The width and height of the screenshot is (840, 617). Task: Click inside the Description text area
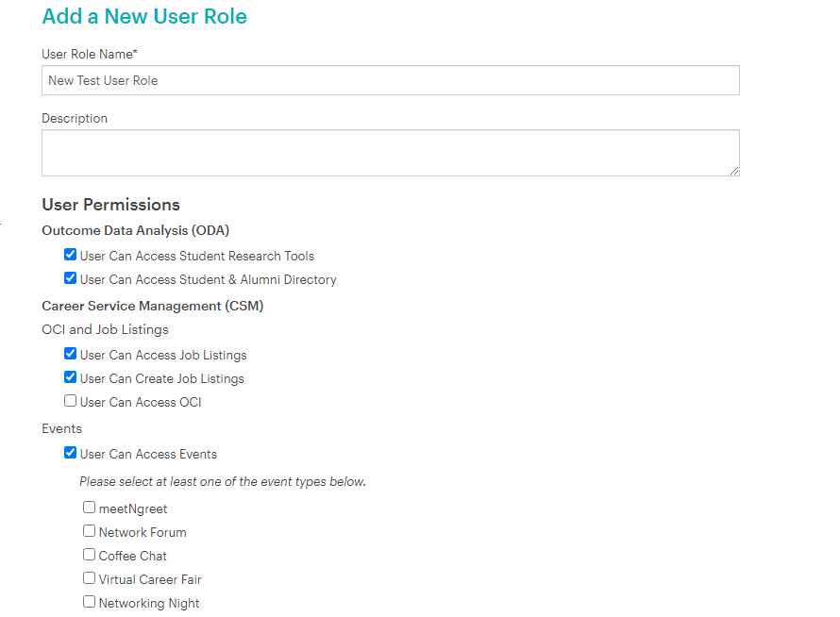click(x=390, y=152)
